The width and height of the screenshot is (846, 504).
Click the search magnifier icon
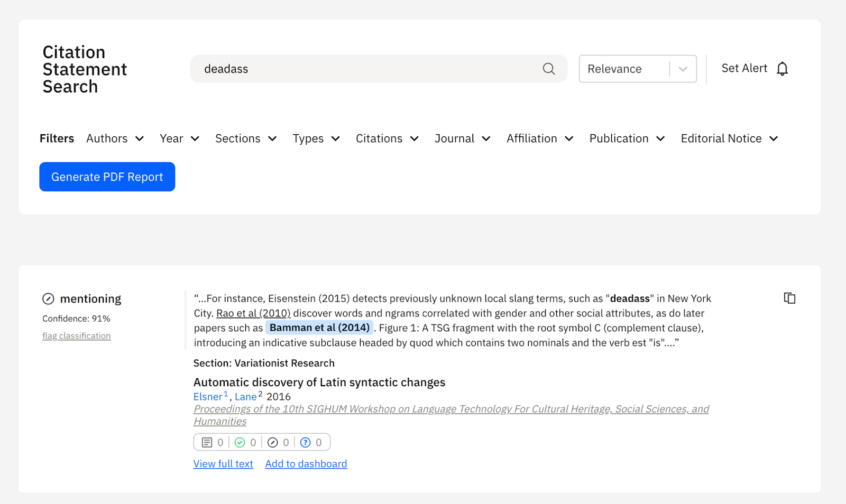[x=548, y=69]
